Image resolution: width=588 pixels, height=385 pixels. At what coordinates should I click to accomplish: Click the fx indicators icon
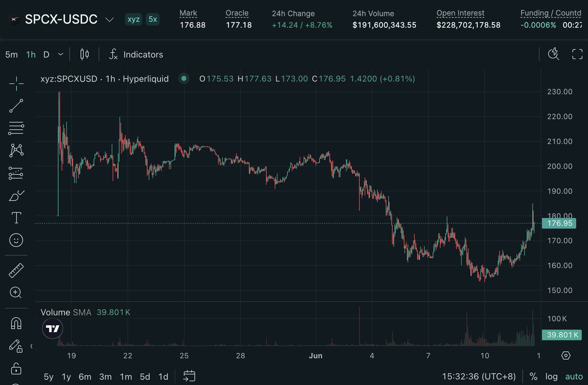tap(113, 54)
